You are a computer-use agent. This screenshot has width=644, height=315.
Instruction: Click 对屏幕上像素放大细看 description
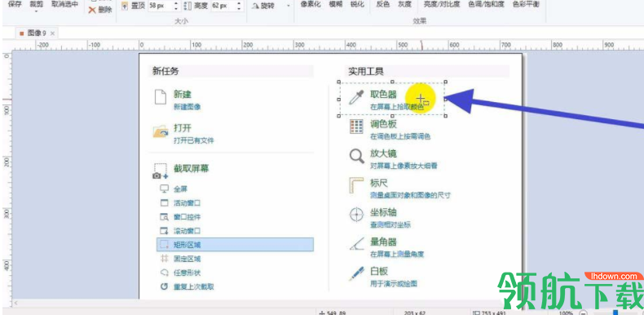coord(404,166)
